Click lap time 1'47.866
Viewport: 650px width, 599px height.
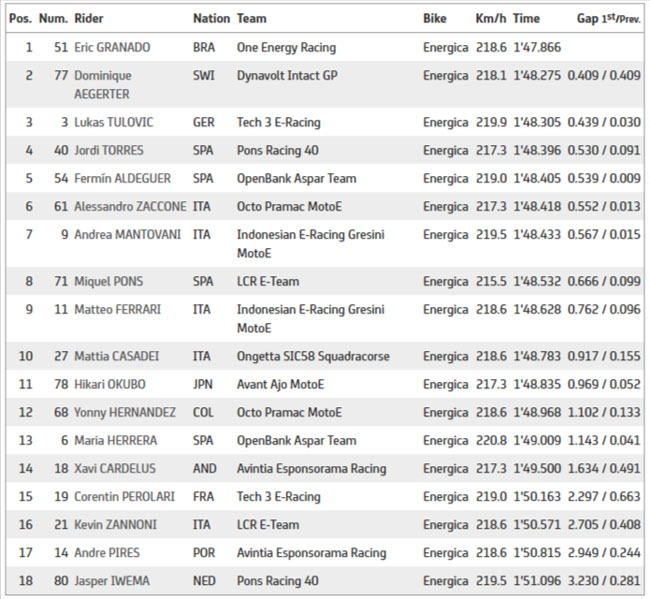tap(537, 47)
